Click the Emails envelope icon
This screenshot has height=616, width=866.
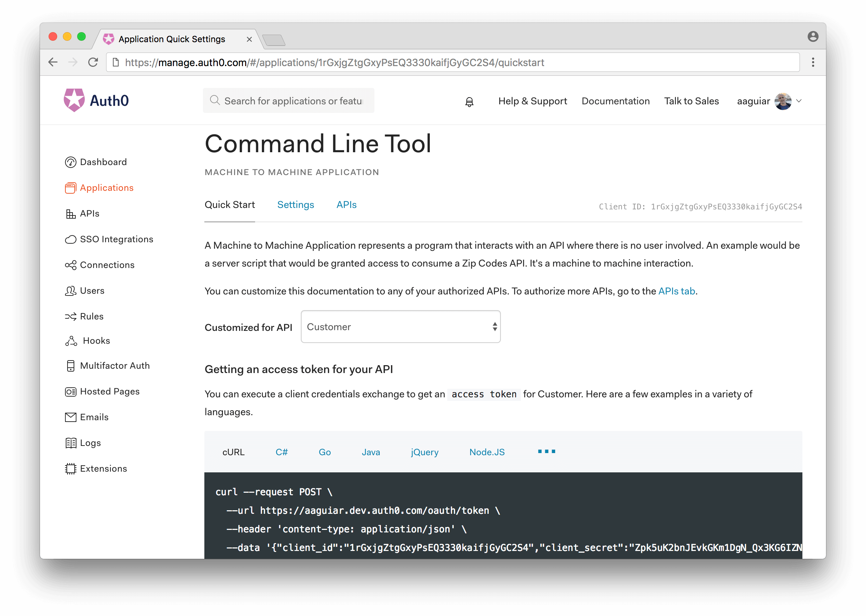pos(70,418)
